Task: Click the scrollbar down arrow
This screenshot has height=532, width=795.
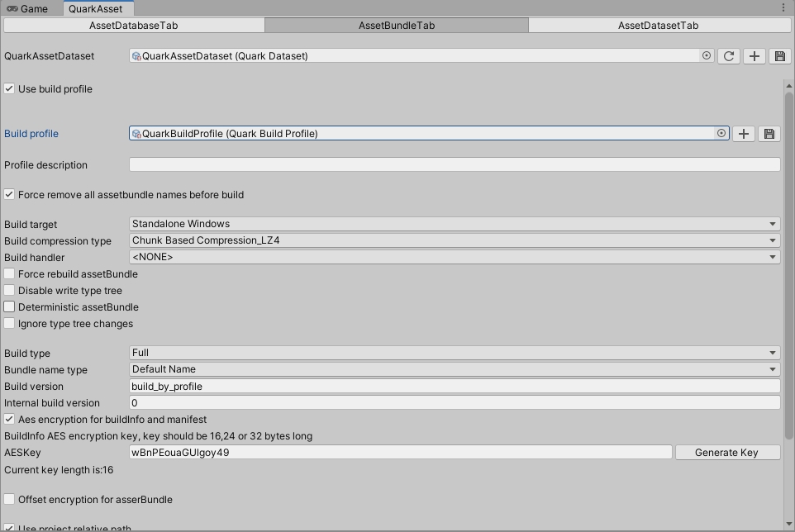Action: pyautogui.click(x=788, y=524)
